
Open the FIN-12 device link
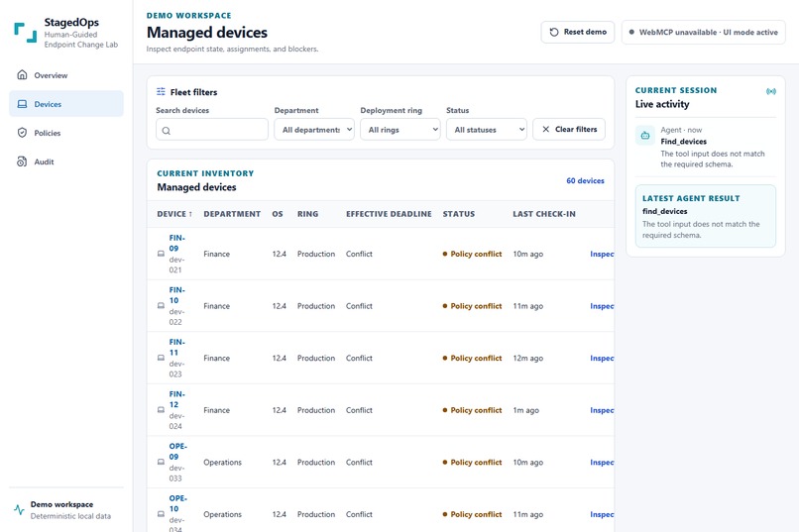click(x=176, y=399)
